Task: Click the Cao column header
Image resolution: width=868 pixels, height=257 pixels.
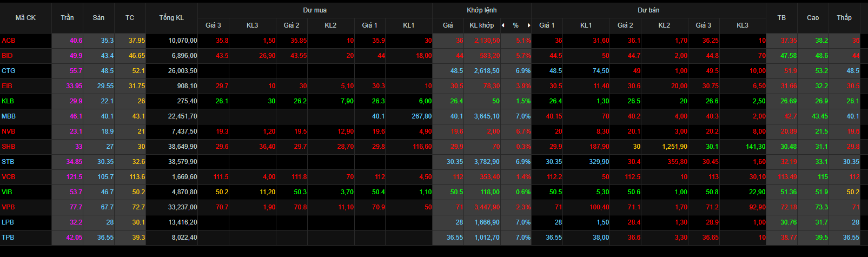Action: pos(813,18)
